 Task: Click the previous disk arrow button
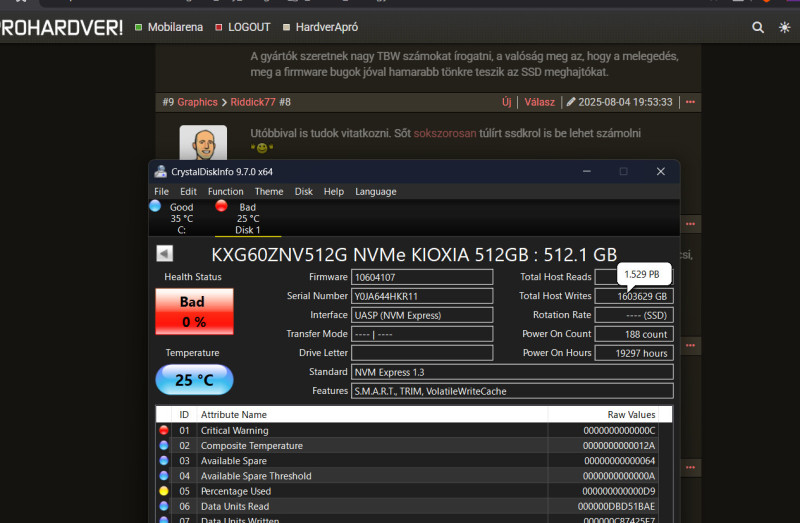click(165, 254)
